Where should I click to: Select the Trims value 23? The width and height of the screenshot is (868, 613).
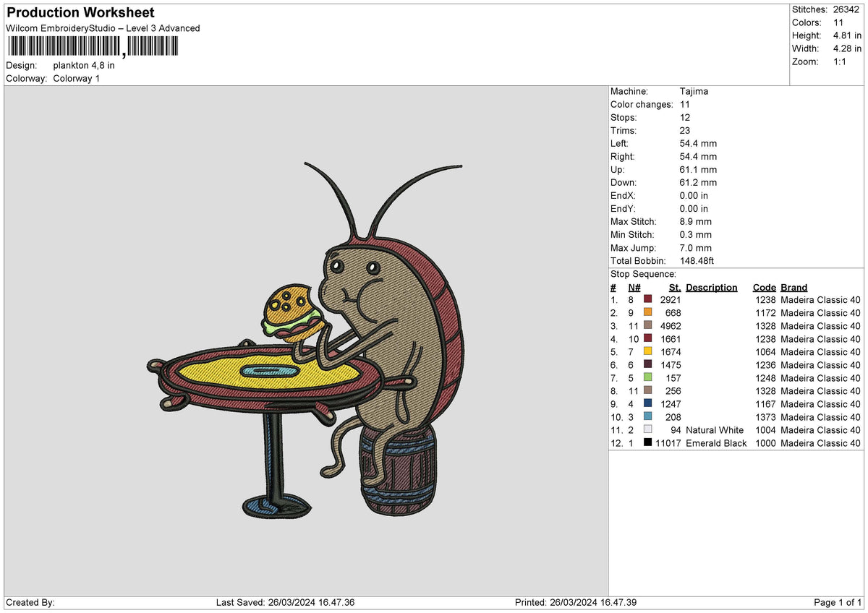[x=685, y=130]
